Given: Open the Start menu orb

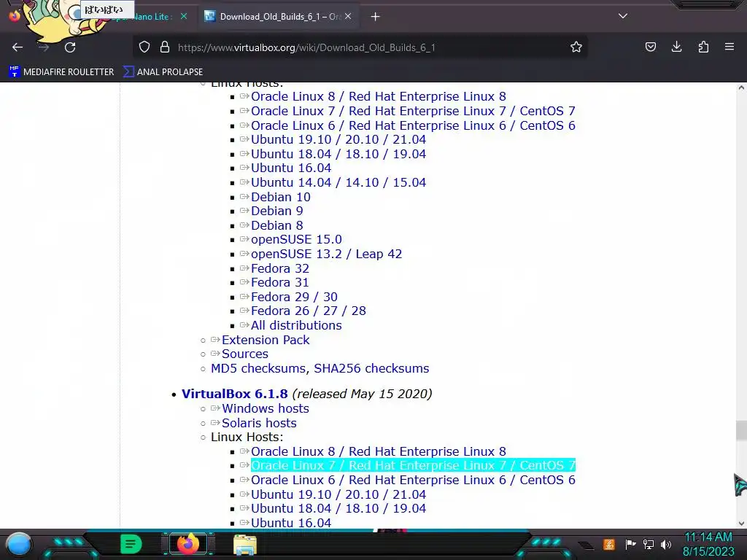Looking at the screenshot, I should coord(19,544).
